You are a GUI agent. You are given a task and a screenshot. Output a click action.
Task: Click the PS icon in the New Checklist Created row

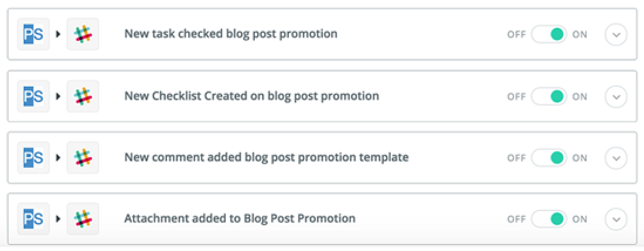(x=33, y=96)
